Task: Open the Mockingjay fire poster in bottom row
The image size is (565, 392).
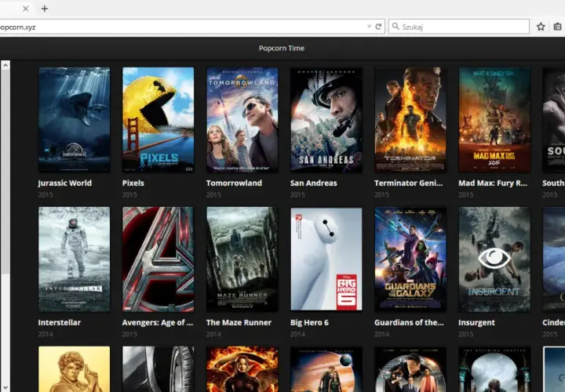Action: click(x=242, y=369)
